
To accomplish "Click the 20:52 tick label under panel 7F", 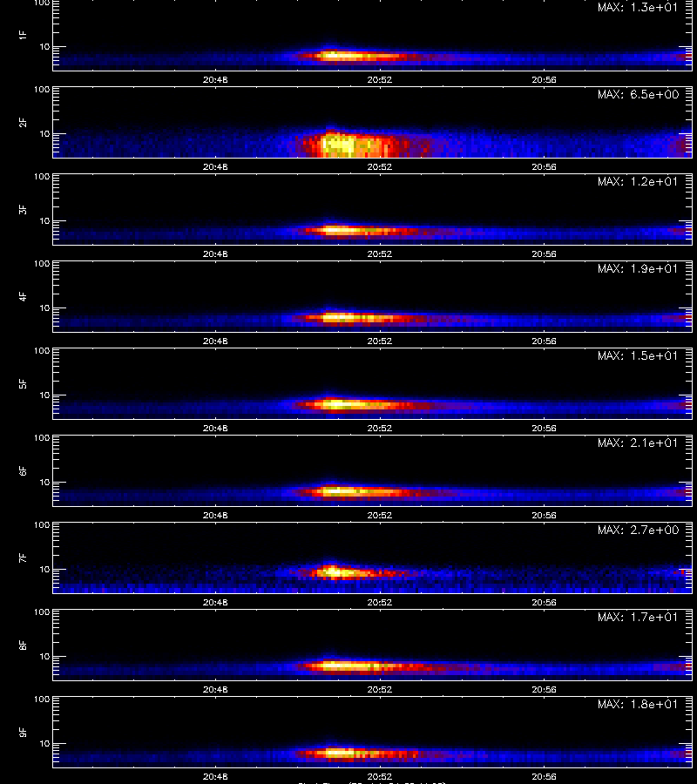I will pos(380,602).
